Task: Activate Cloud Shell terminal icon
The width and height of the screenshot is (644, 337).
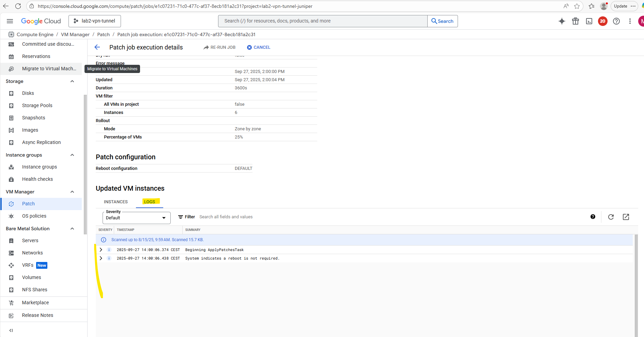Action: 589,21
